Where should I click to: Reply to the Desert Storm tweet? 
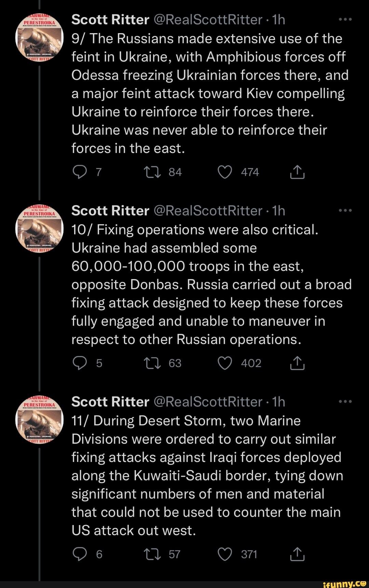click(79, 555)
